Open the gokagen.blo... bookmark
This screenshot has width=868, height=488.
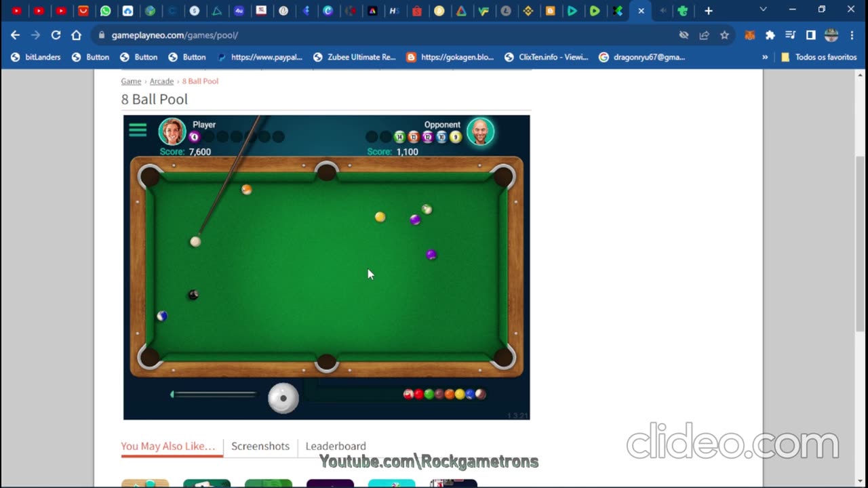(451, 58)
